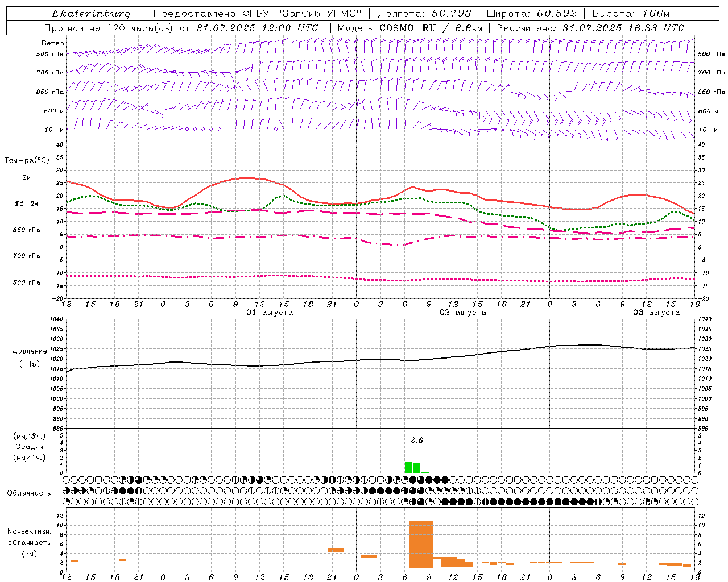Select the 700 гПа temperature legend entry

[26, 256]
